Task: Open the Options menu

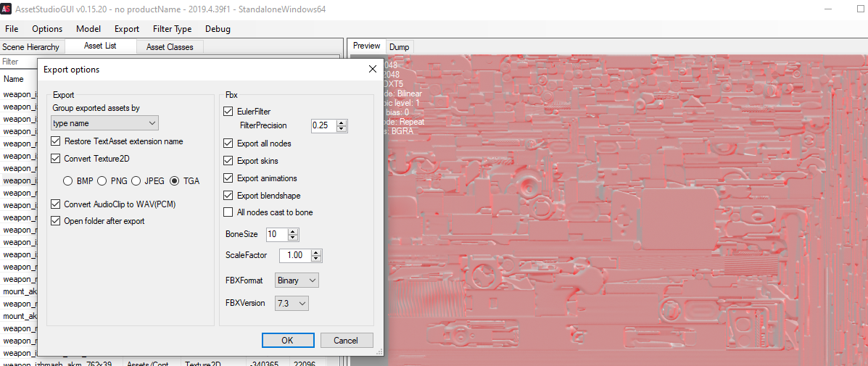Action: [x=47, y=29]
